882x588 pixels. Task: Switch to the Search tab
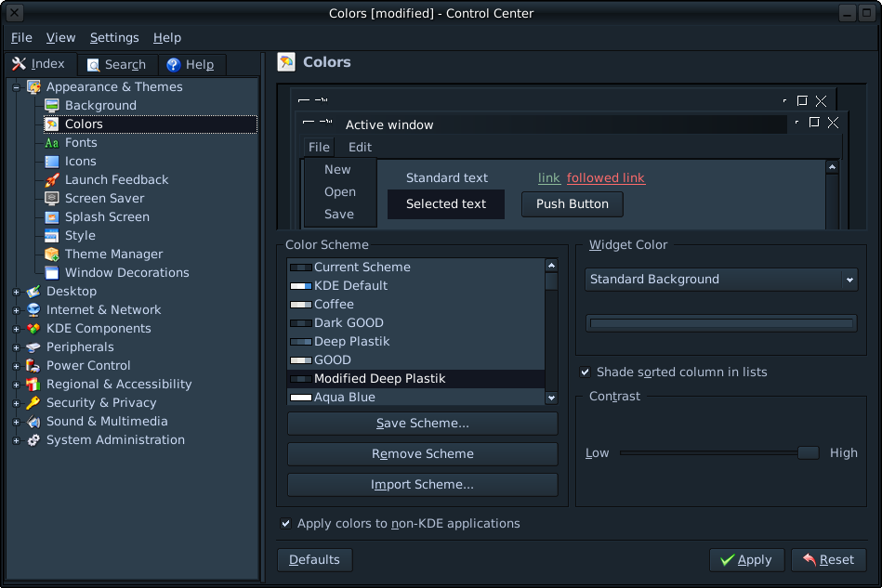pos(117,65)
